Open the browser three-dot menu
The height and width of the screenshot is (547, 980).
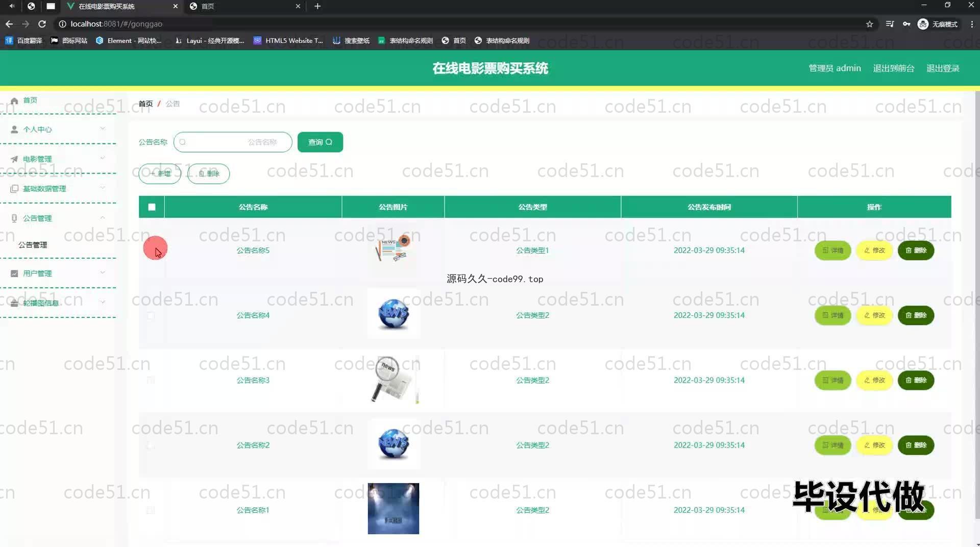coord(972,24)
